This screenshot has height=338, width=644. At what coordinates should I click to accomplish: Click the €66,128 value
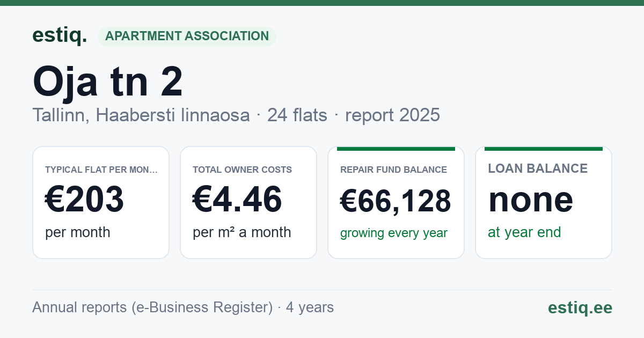[x=396, y=202]
